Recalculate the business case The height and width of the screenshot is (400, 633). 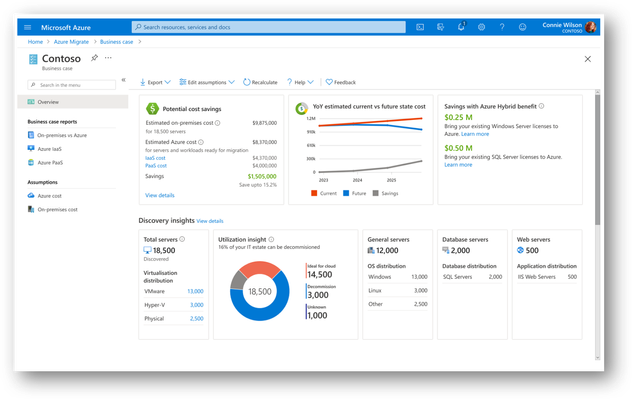pos(260,82)
